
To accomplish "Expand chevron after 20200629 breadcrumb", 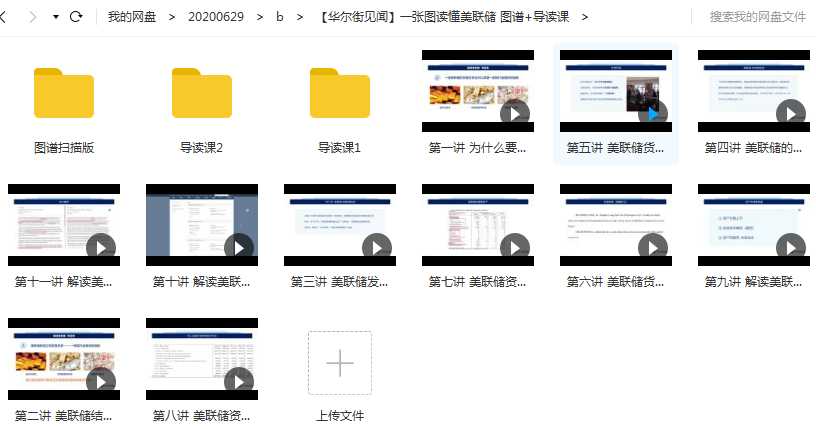I will 260,17.
